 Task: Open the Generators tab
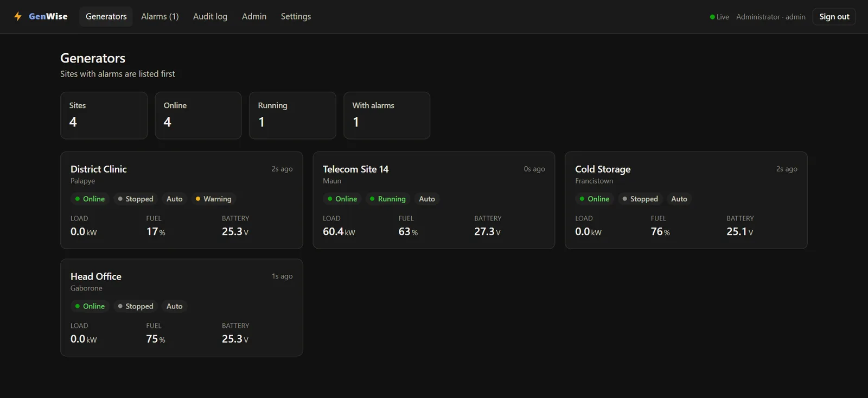[106, 16]
